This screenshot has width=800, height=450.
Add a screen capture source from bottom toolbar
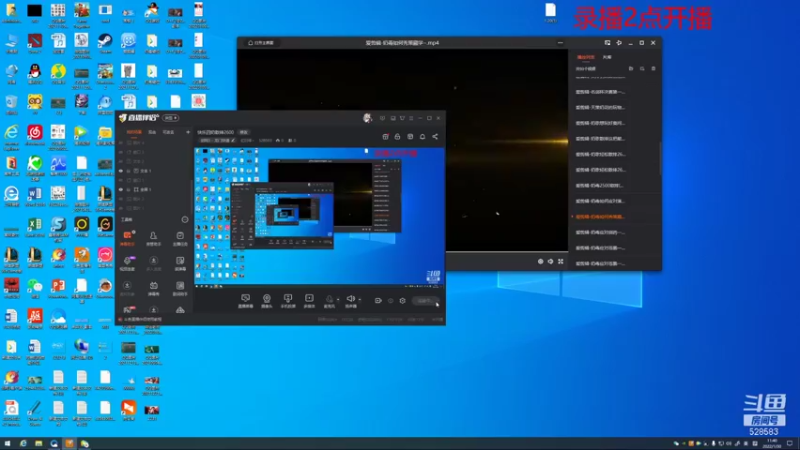(245, 301)
